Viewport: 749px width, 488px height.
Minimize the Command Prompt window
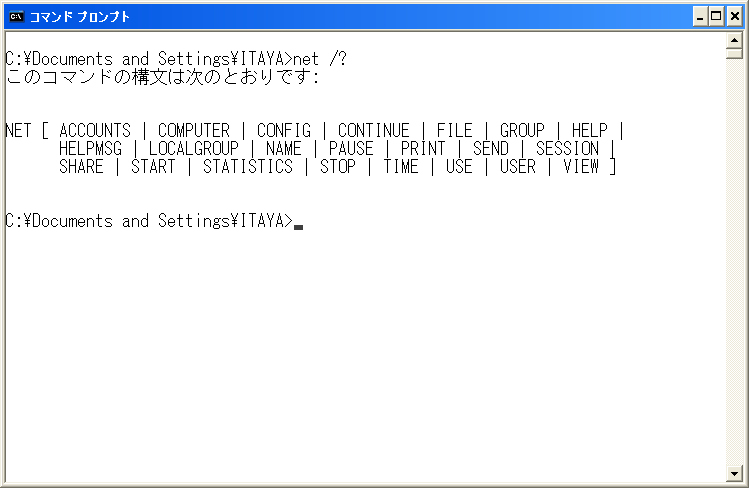click(700, 17)
